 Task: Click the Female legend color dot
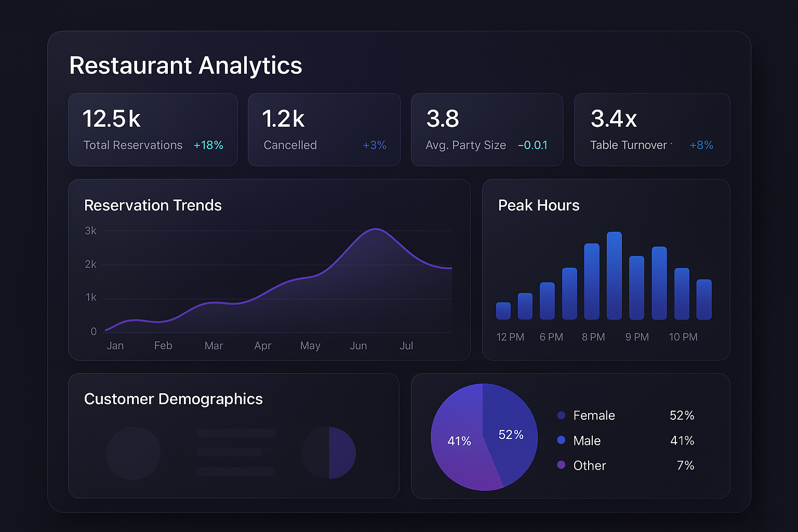point(561,415)
